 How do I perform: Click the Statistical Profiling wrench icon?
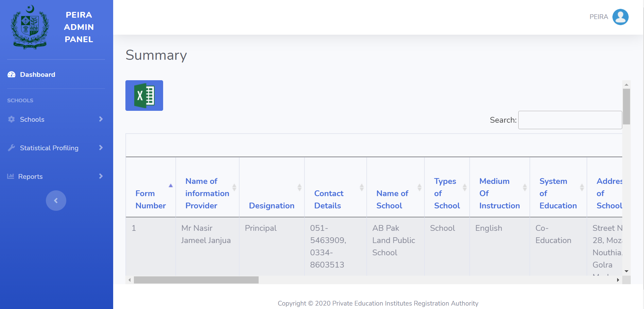pos(12,148)
